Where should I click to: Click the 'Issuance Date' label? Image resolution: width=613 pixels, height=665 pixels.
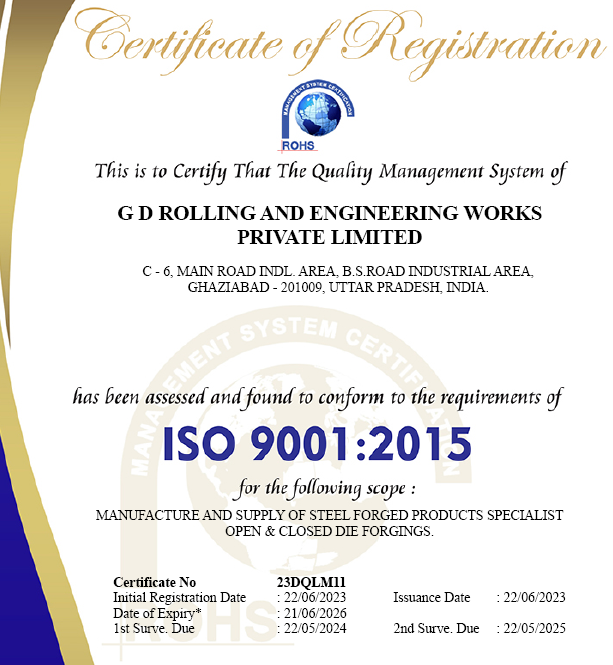click(431, 597)
